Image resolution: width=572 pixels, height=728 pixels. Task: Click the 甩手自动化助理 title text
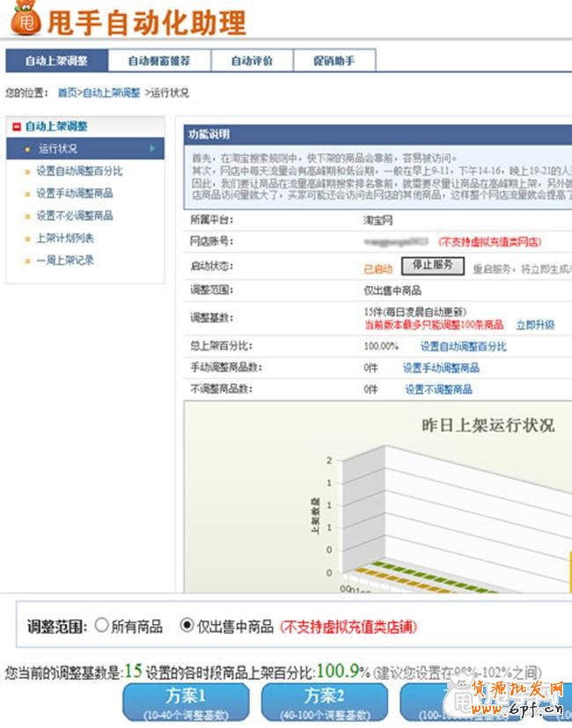click(147, 23)
